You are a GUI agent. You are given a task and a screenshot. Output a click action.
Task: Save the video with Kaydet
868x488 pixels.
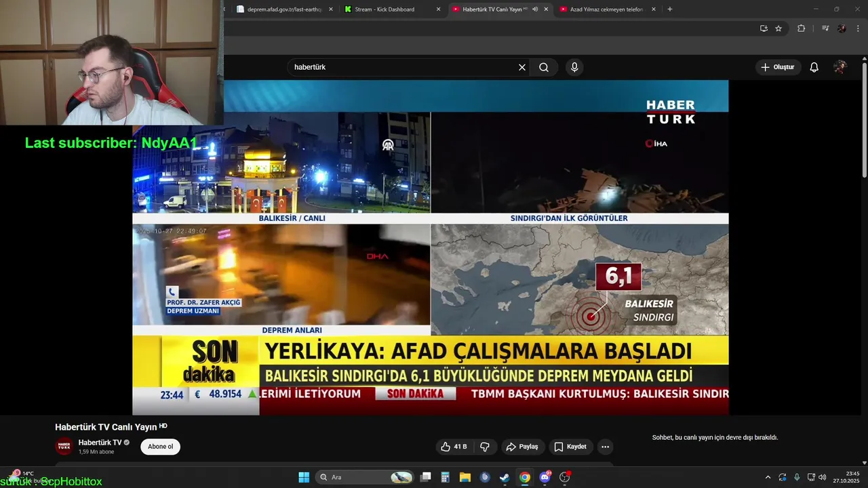pyautogui.click(x=570, y=447)
